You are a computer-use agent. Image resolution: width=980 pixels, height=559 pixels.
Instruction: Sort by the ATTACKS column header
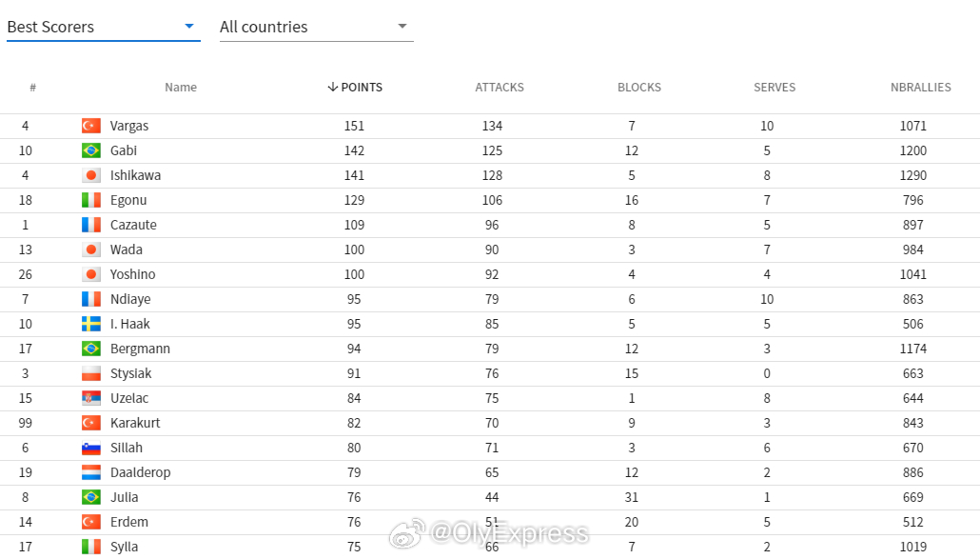(x=500, y=88)
